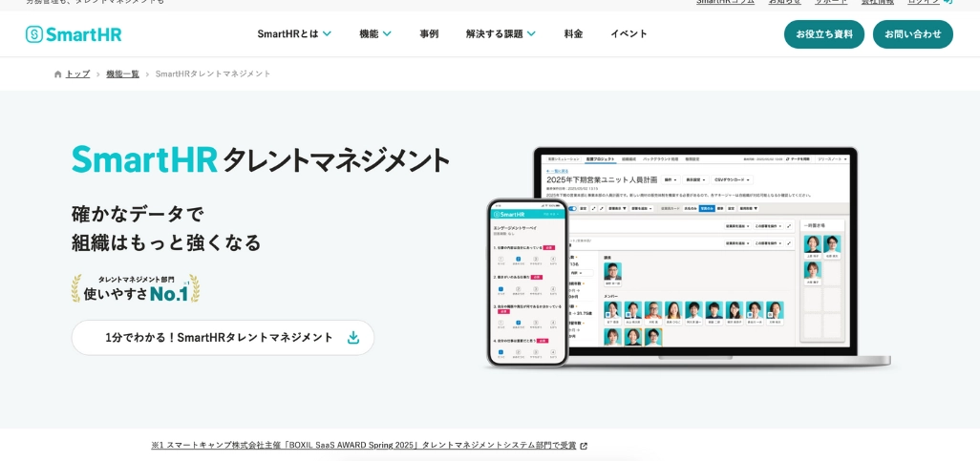The width and height of the screenshot is (980, 461).
Task: Expand the 解決する課題 dropdown
Action: pyautogui.click(x=501, y=33)
